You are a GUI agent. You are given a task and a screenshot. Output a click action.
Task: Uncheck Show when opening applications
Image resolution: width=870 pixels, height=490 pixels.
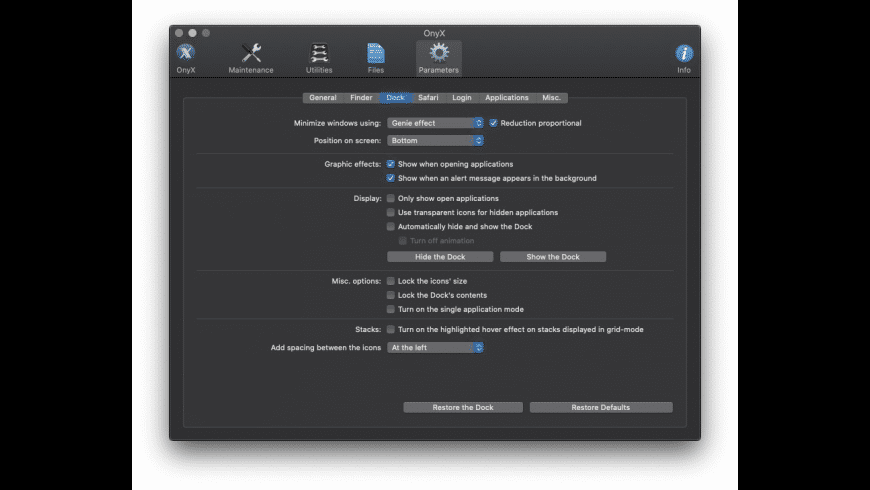point(391,164)
